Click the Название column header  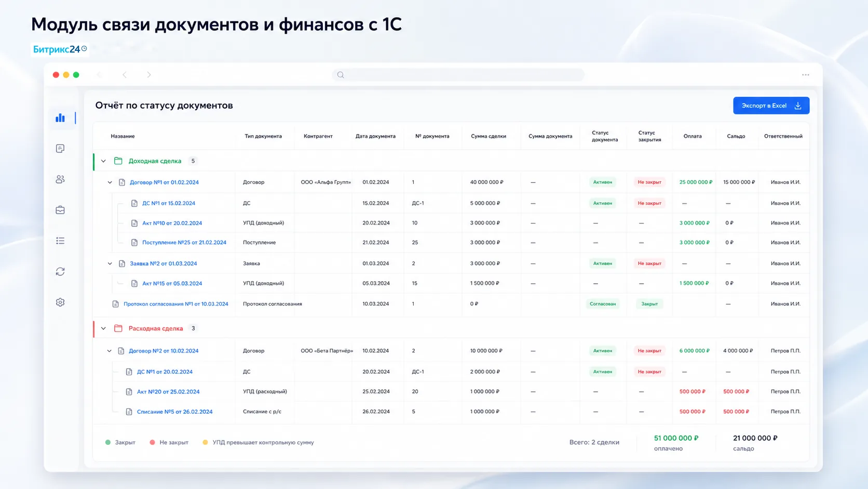pyautogui.click(x=123, y=136)
